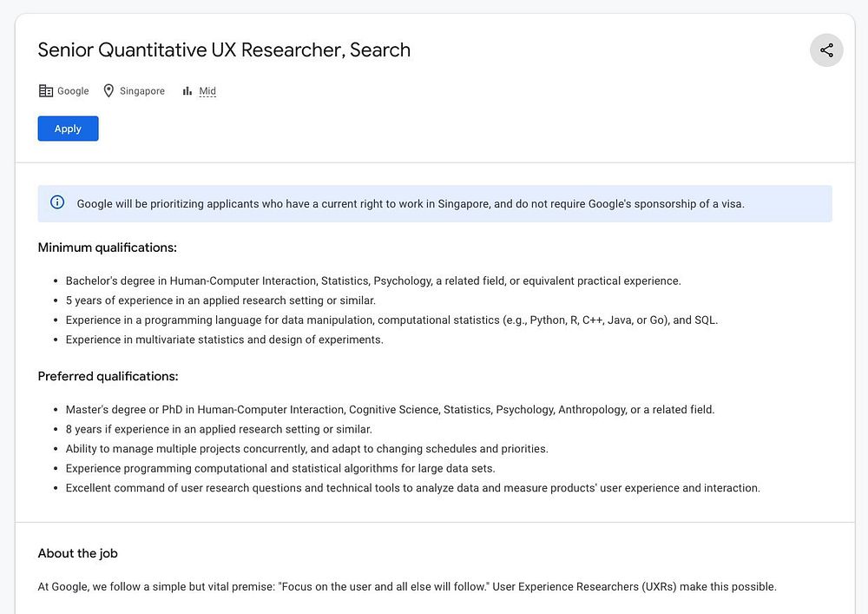
Task: Click the "Preferred qualifications:" heading
Action: pyautogui.click(x=108, y=376)
